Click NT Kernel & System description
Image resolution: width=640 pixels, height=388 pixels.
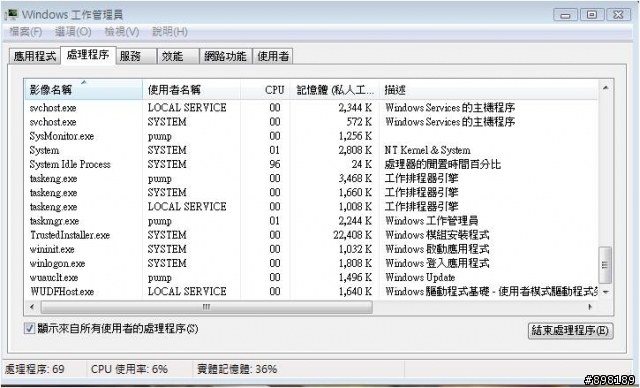coord(427,150)
